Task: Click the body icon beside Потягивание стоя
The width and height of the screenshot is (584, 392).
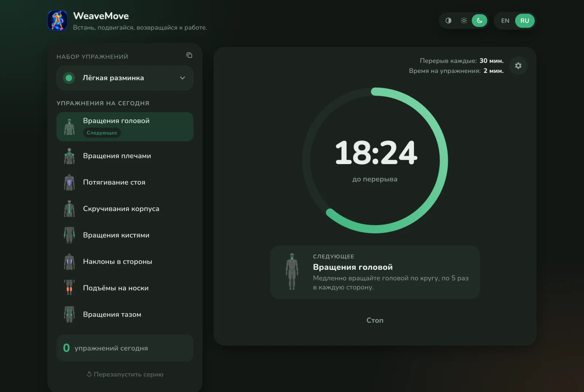Action: coord(69,182)
